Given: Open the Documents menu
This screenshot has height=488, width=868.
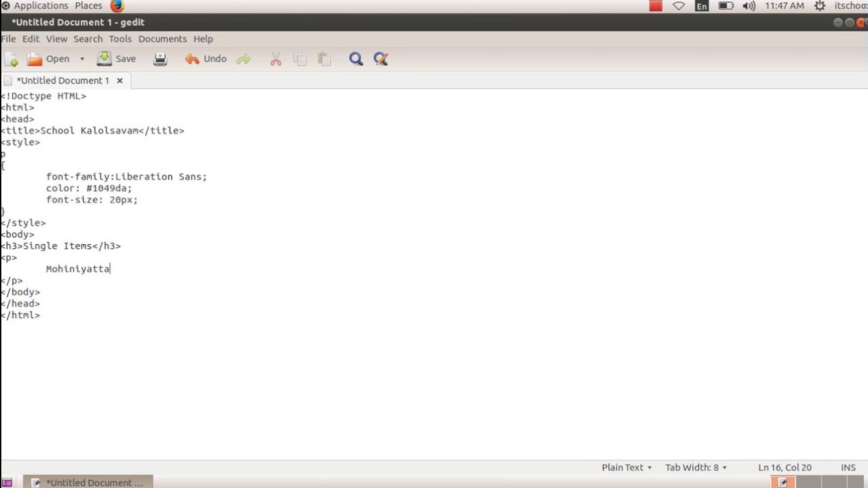Looking at the screenshot, I should tap(162, 39).
